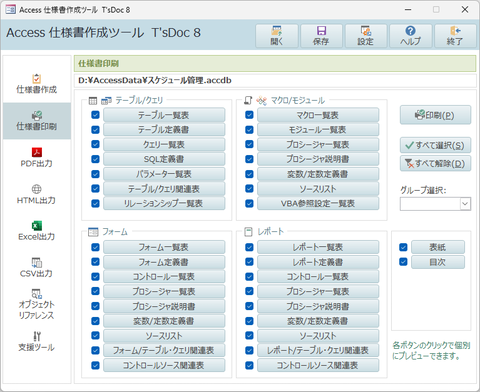Viewport: 480px width, 392px height.
Task: Open オブジェクトリファレンス from the sidebar
Action: [37, 305]
